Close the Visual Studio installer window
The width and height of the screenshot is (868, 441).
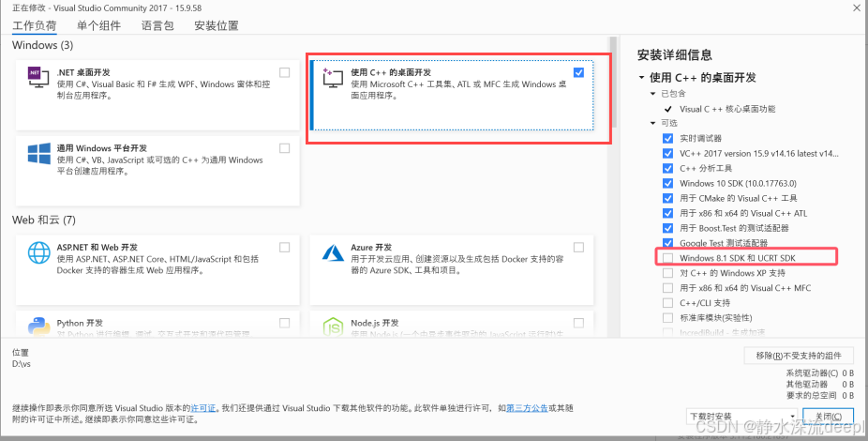[x=857, y=7]
